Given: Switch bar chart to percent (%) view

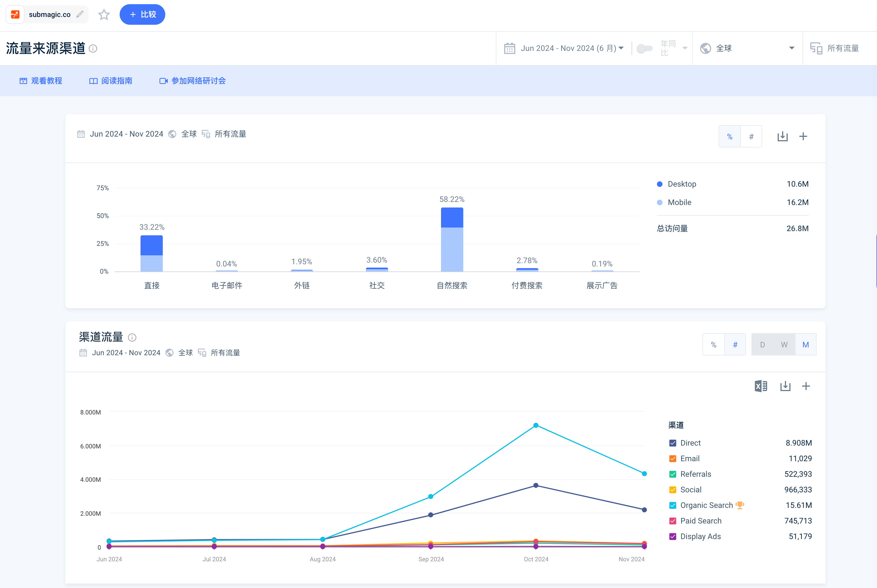Looking at the screenshot, I should pyautogui.click(x=730, y=137).
